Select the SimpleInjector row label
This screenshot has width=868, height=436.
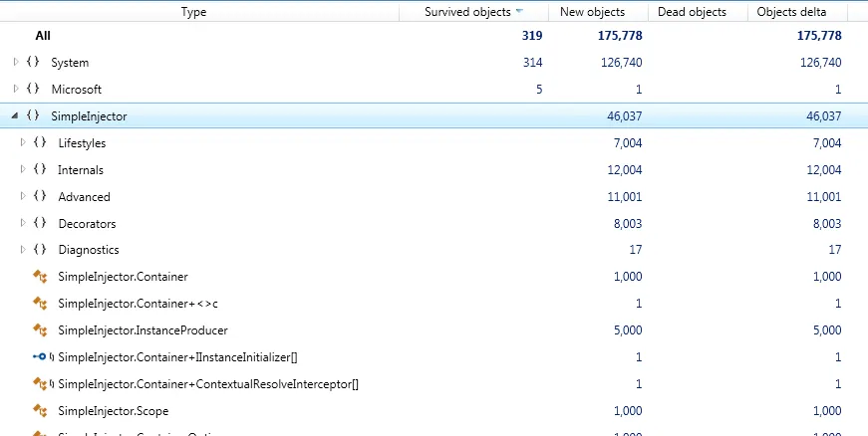pyautogui.click(x=89, y=116)
